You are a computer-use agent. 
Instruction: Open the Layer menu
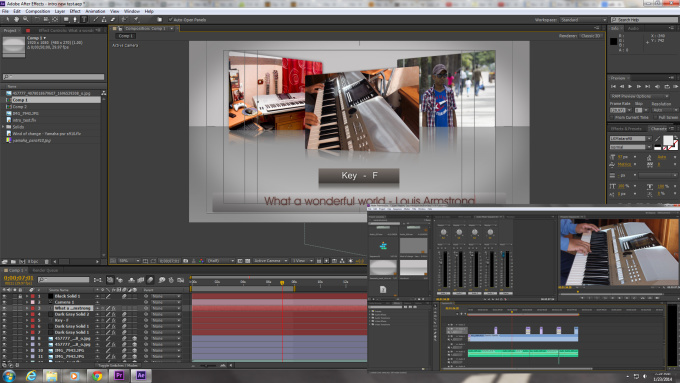pyautogui.click(x=60, y=11)
